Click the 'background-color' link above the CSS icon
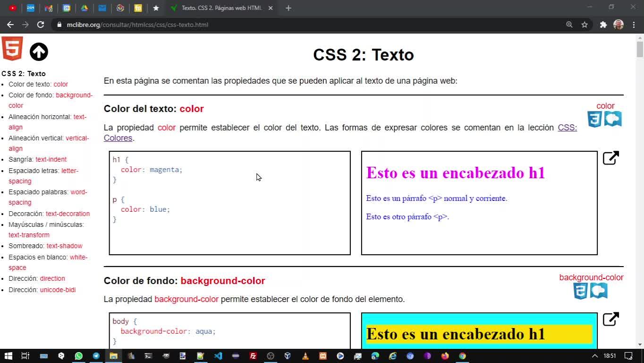 point(591,277)
